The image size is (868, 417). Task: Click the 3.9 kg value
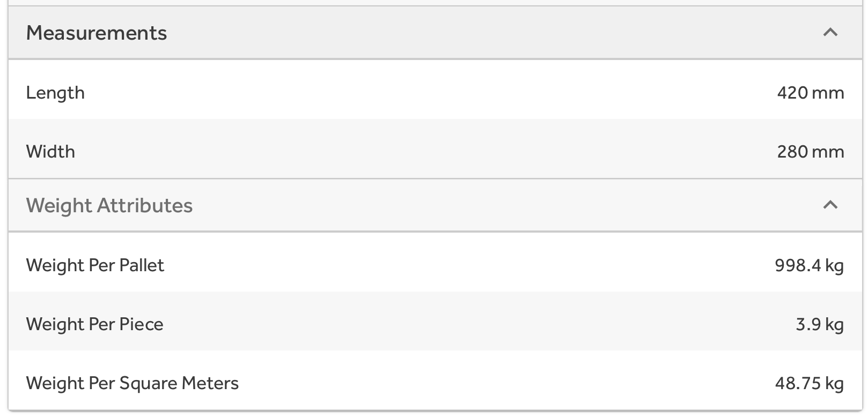point(819,324)
